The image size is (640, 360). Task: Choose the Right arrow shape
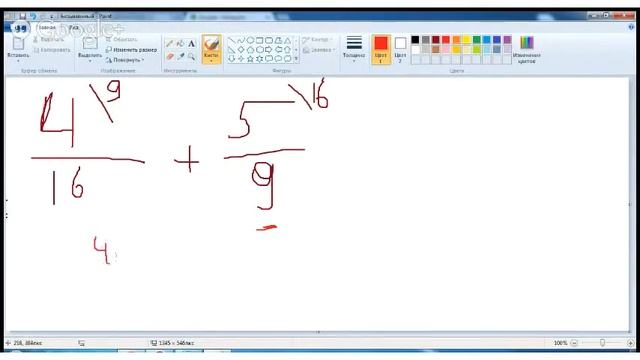pyautogui.click(x=269, y=49)
